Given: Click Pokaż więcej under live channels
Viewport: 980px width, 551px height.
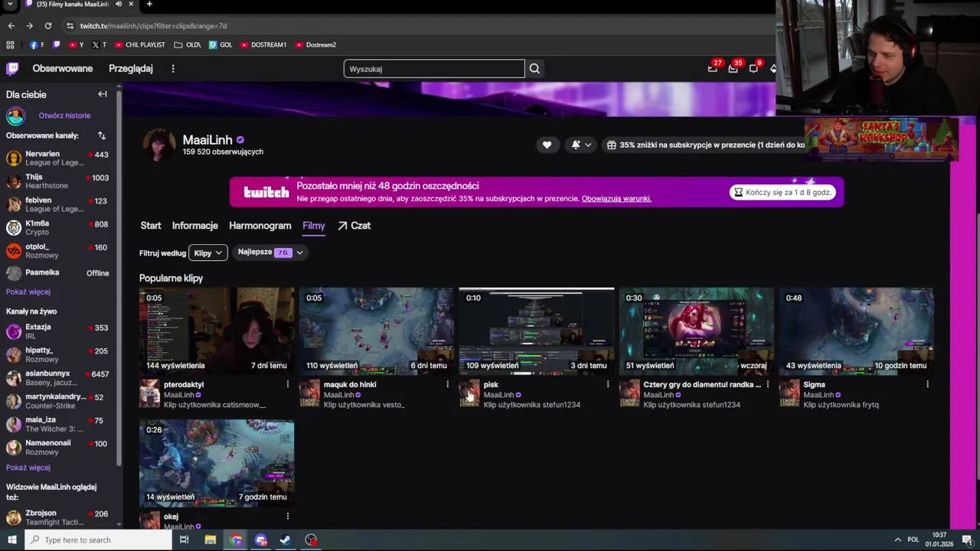Looking at the screenshot, I should pos(28,468).
